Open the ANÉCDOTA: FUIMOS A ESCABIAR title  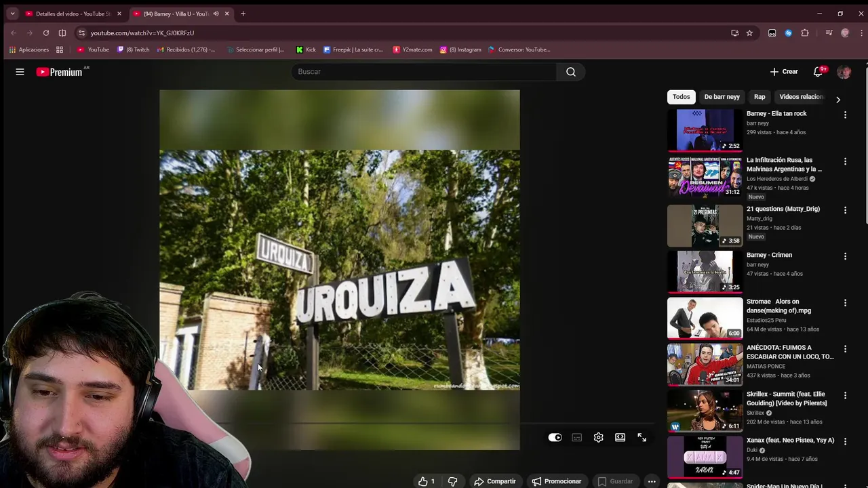791,352
